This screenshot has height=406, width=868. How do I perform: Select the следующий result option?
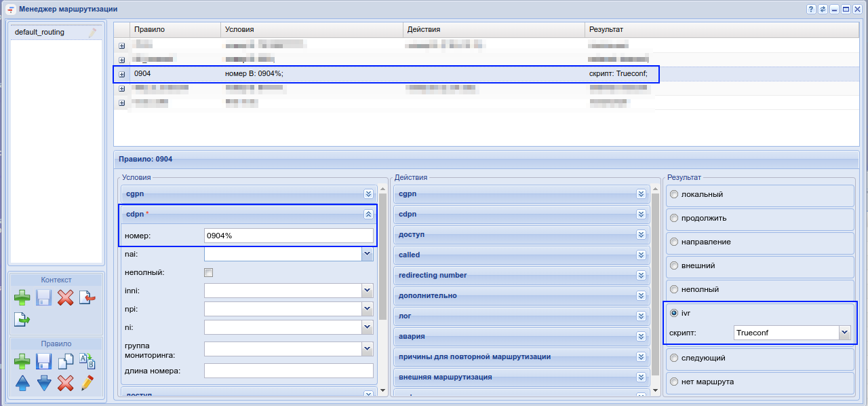(x=674, y=357)
